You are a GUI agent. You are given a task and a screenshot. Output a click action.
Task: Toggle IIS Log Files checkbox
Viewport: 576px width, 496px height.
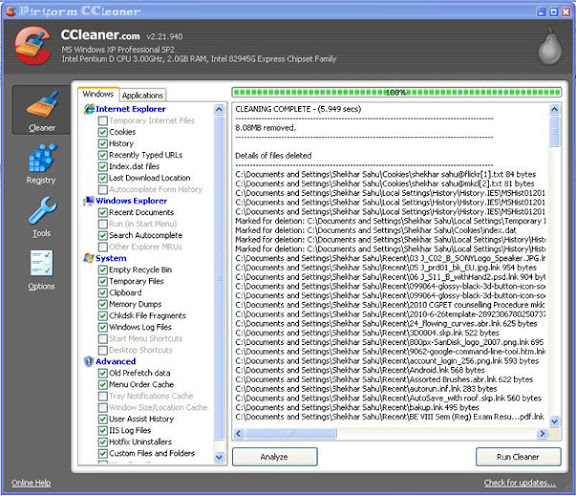[x=103, y=430]
